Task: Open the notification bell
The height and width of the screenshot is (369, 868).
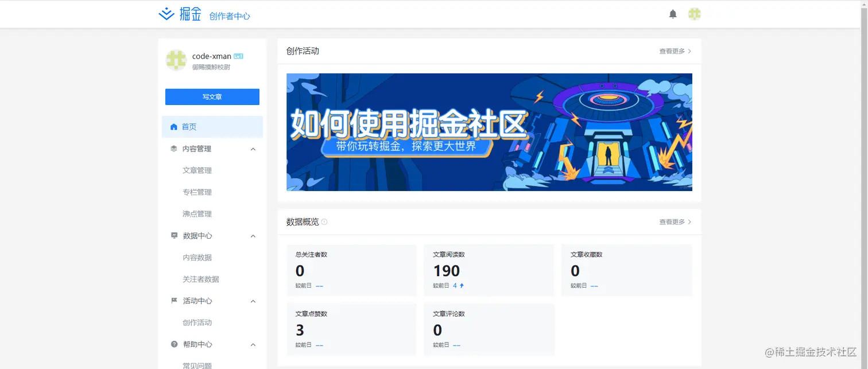Action: [x=673, y=14]
